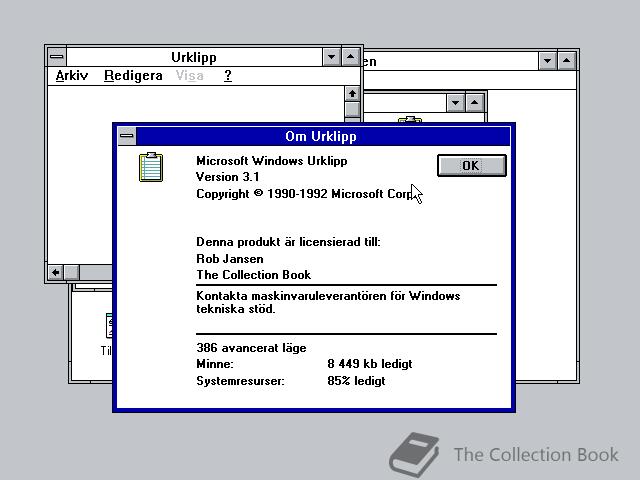Screen dimensions: 640x480
Task: Click the scroll thumb in Urklipp's vertical scrollbar
Action: [352, 109]
